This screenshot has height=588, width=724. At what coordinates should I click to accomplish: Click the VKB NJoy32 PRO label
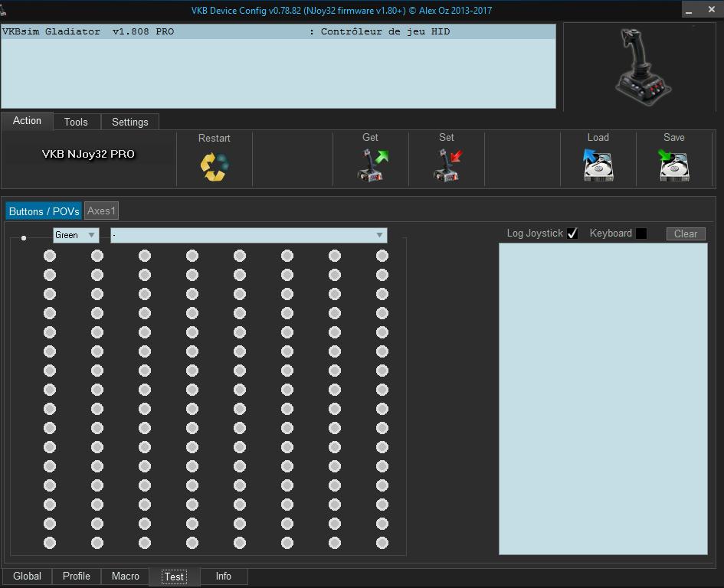[x=88, y=154]
